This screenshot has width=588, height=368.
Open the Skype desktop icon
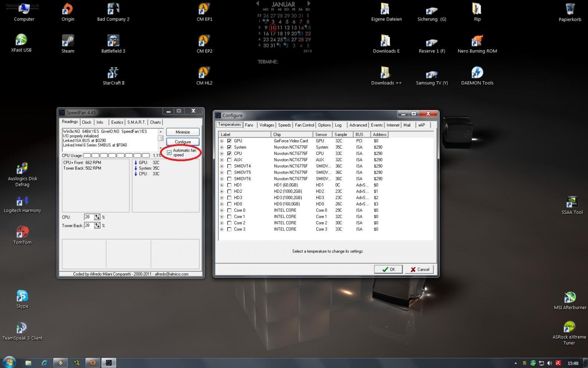pyautogui.click(x=22, y=299)
